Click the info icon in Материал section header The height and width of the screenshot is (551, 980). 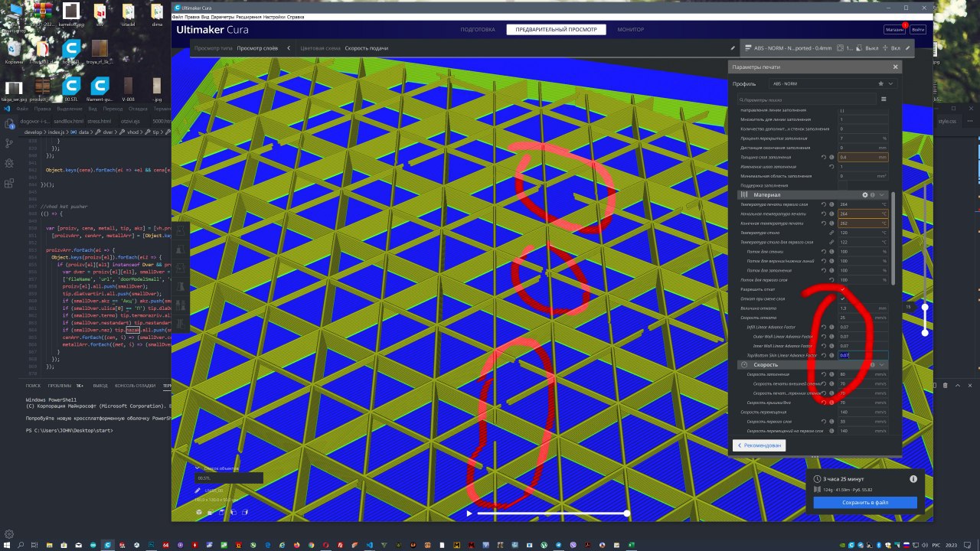tap(872, 195)
